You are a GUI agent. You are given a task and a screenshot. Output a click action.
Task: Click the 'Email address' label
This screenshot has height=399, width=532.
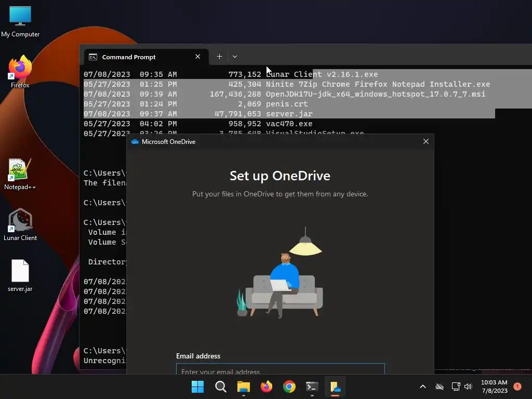[198, 356]
